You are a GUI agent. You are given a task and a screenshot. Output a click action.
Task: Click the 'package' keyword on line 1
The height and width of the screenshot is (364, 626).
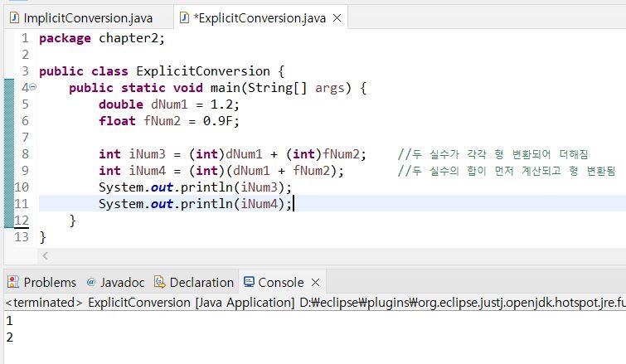tap(65, 38)
